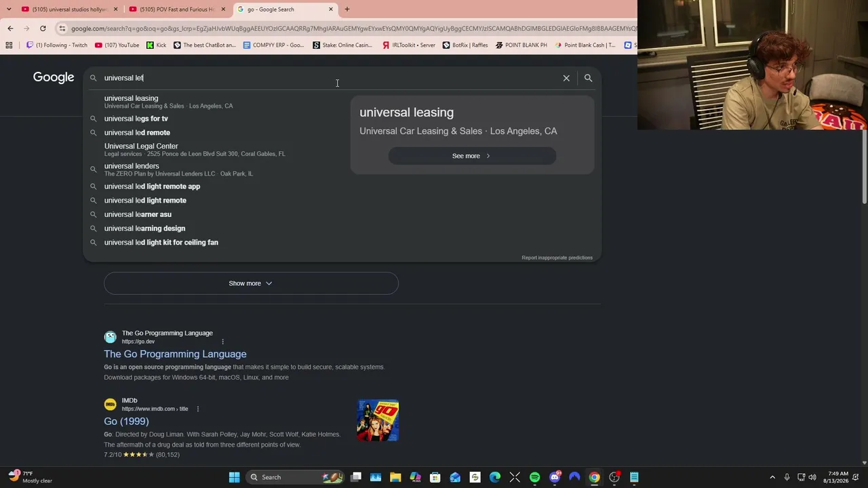The width and height of the screenshot is (868, 488).
Task: Open the Stake: Online Casino bookmark
Action: click(x=342, y=45)
